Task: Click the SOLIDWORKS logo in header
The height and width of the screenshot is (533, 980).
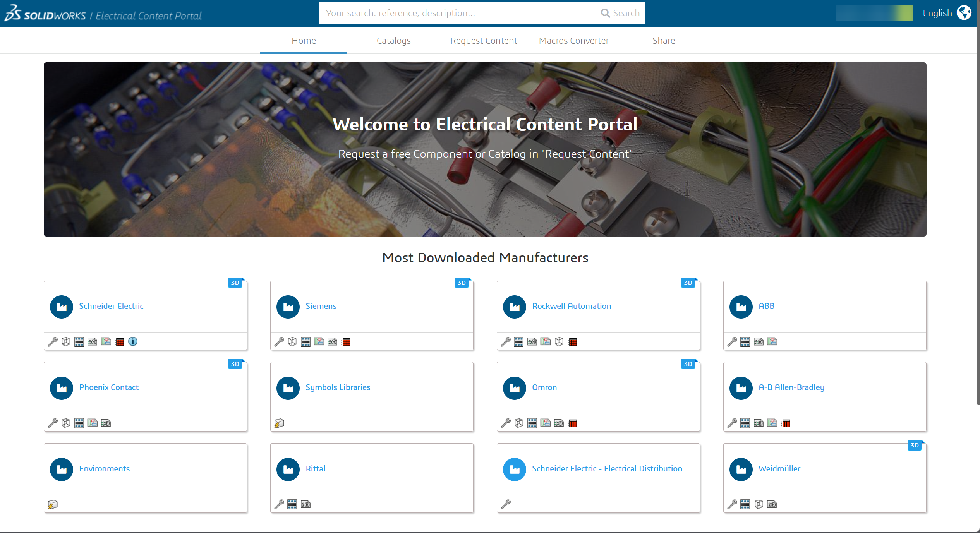Action: [45, 14]
